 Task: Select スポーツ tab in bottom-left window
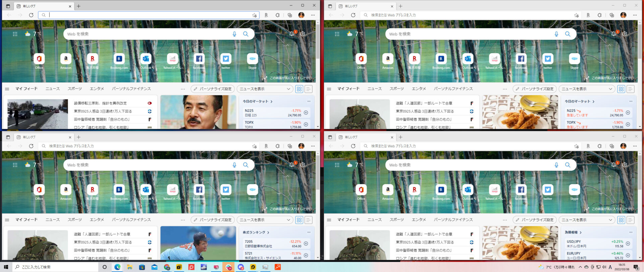click(75, 220)
